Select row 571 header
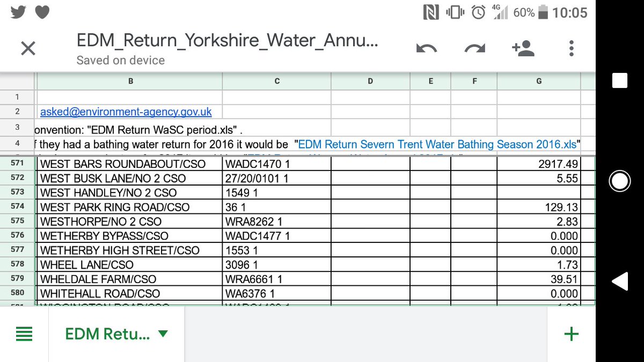 (x=17, y=164)
